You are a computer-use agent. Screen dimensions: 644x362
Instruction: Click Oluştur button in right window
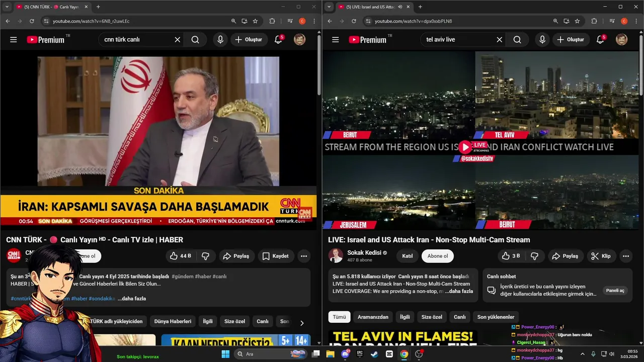coord(571,40)
